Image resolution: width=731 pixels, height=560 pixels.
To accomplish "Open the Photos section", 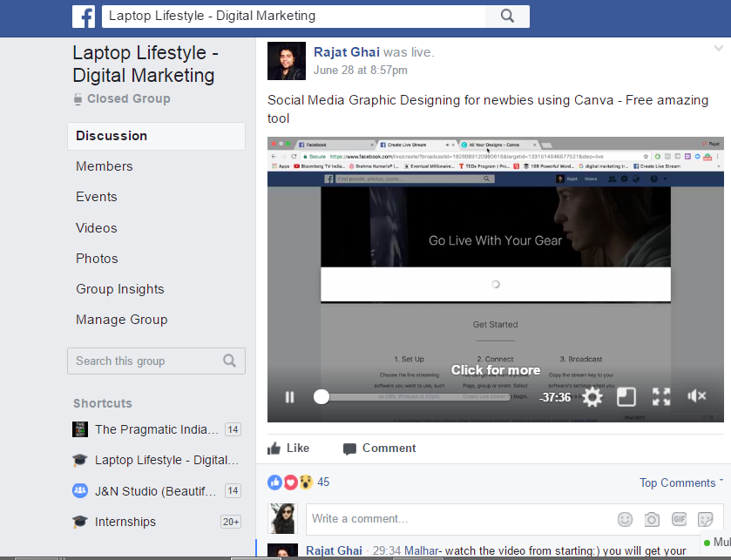I will (x=97, y=259).
